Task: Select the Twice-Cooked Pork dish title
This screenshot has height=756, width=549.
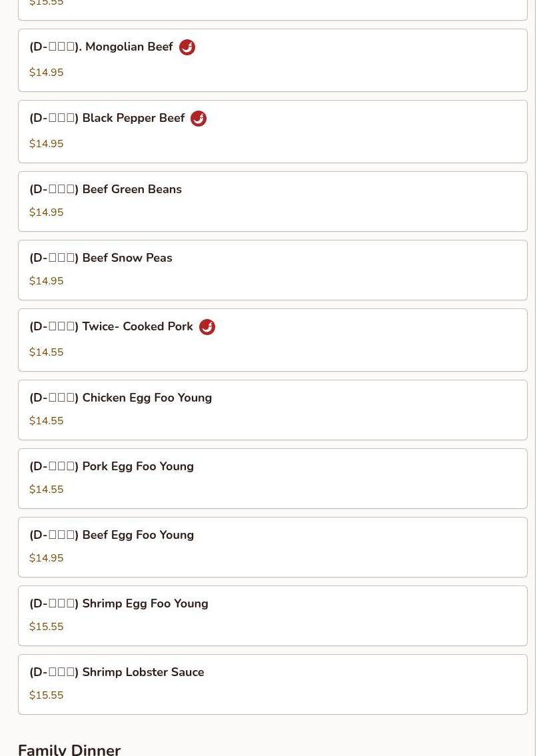Action: (x=111, y=327)
